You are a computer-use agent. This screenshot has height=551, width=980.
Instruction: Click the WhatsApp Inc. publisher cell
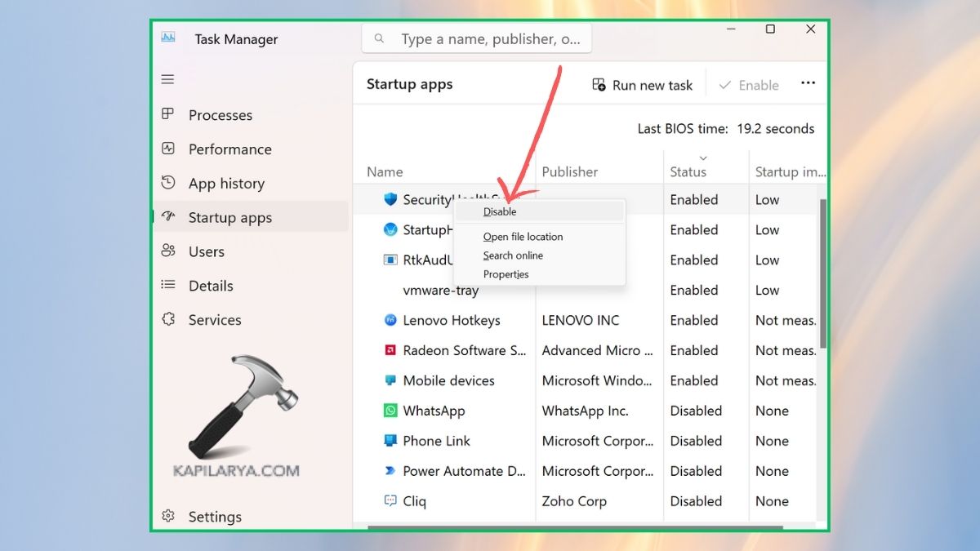585,411
